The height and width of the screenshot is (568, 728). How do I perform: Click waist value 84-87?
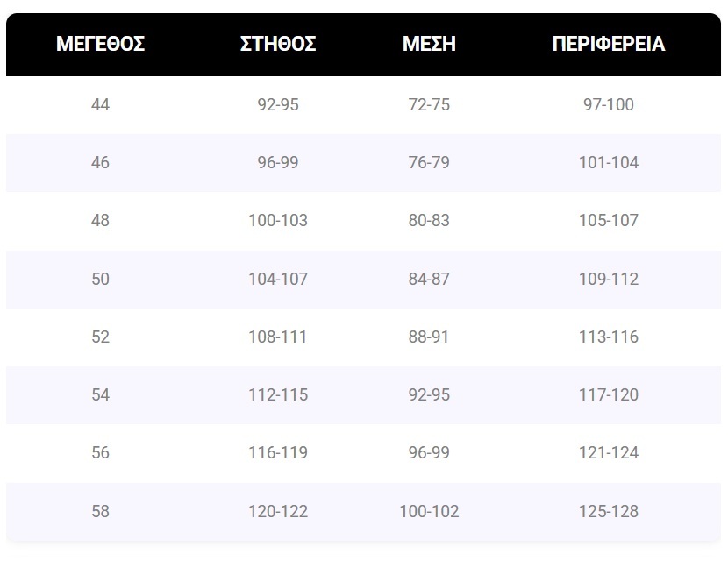click(429, 280)
